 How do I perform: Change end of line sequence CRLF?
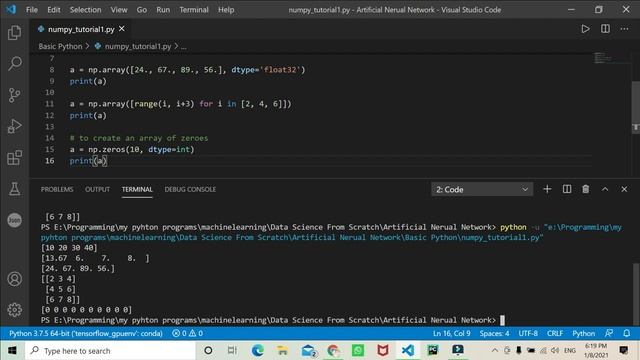click(x=555, y=333)
